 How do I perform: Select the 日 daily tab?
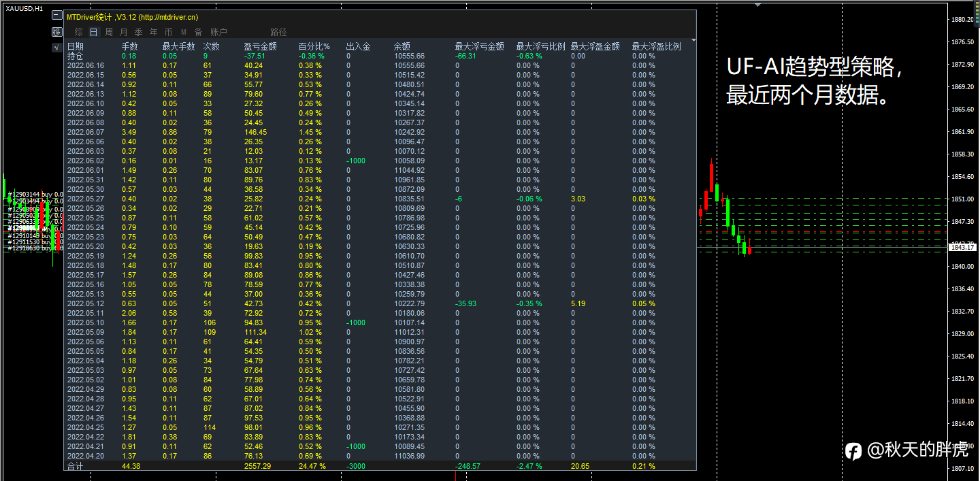coord(93,32)
